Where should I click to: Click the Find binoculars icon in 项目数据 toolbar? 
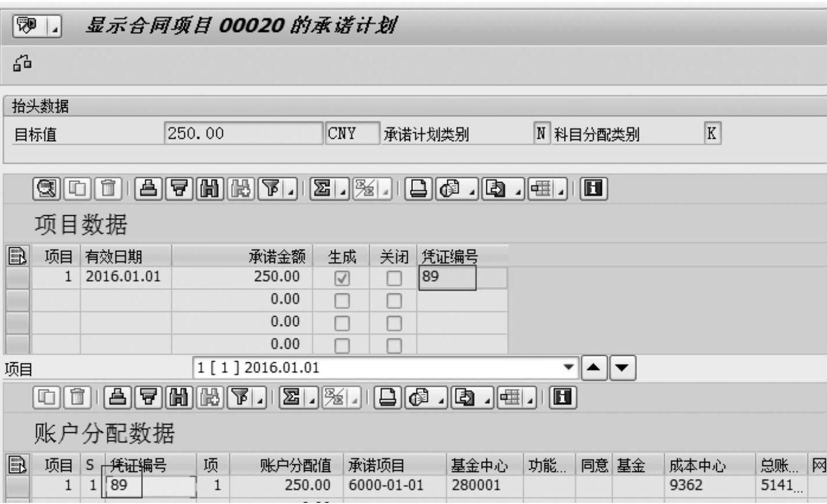(209, 188)
